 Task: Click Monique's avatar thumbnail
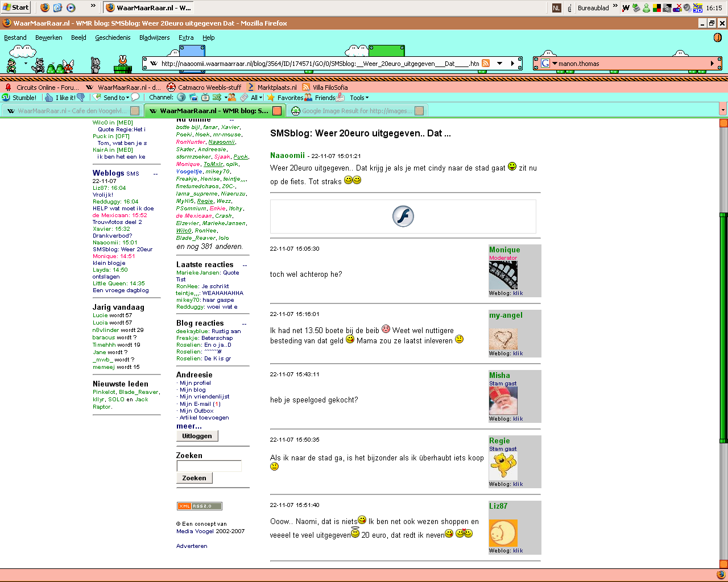point(503,276)
